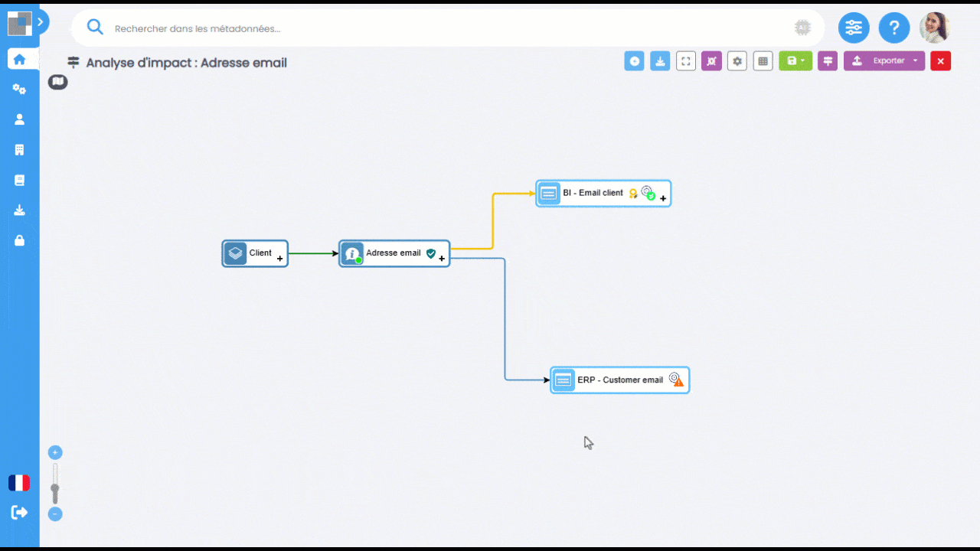Open graph settings with the gear button

tap(737, 61)
